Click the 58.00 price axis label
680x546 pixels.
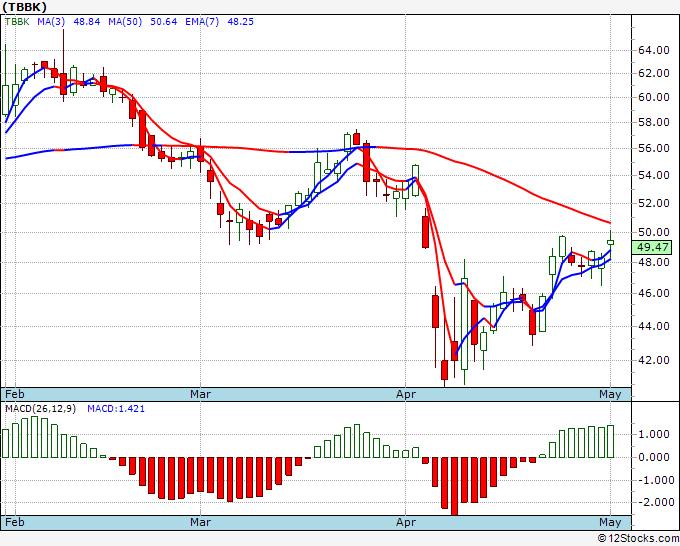(x=654, y=122)
